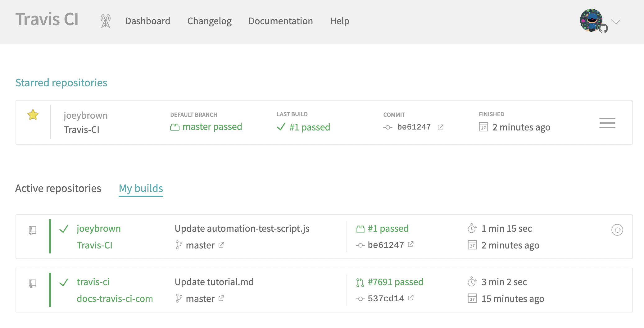Screen dimensions: 644x328
Task: Click the repository icon for joeybrown build row
Action: (33, 230)
